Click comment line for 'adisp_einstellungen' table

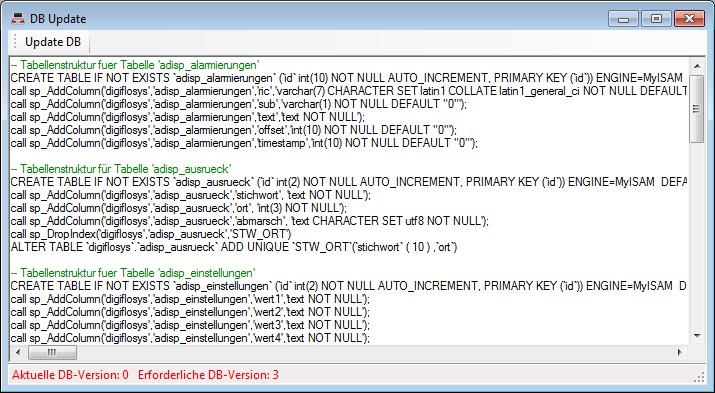[x=133, y=273]
